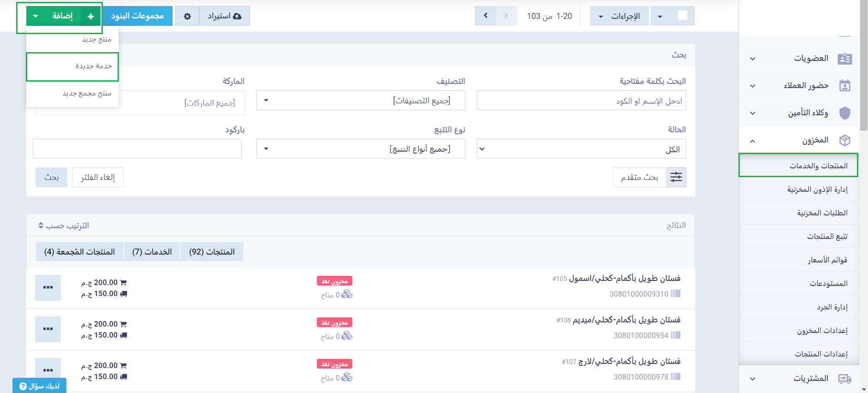Open the الإجراءات actions dropdown
Image resolution: width=868 pixels, height=393 pixels.
point(619,16)
